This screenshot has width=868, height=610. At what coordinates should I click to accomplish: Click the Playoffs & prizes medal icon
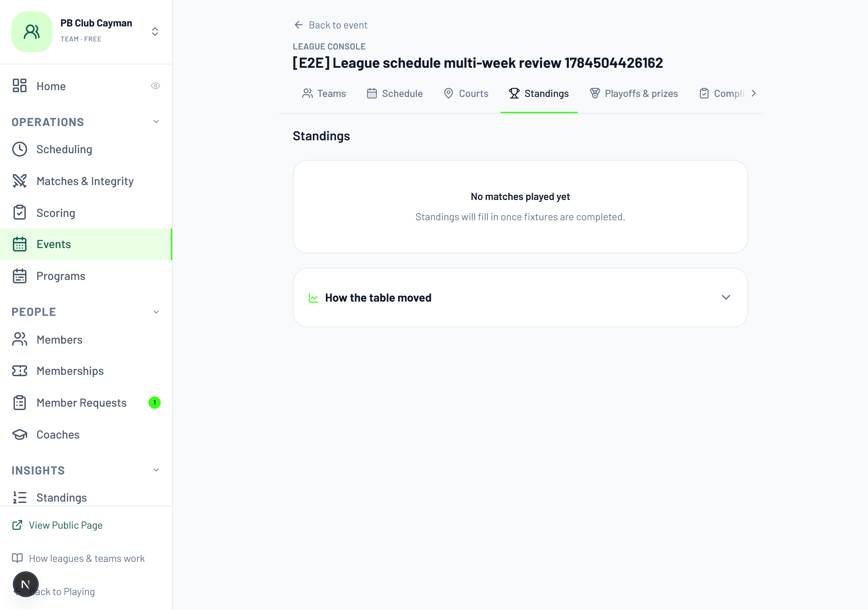coord(595,93)
